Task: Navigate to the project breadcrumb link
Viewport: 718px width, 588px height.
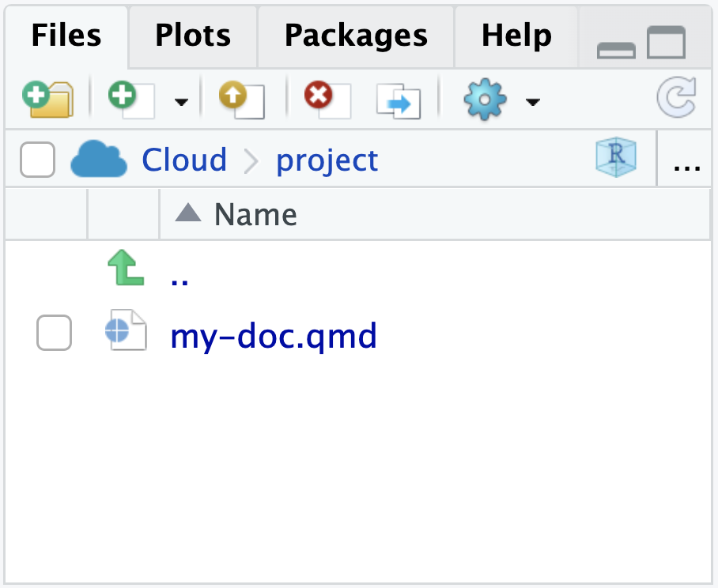Action: (x=326, y=160)
